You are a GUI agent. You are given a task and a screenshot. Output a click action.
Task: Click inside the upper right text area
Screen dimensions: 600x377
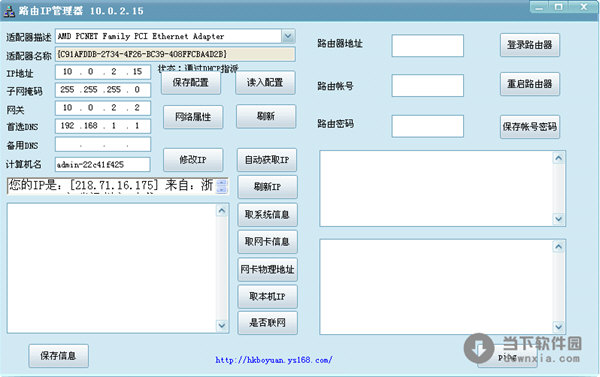[x=436, y=188]
